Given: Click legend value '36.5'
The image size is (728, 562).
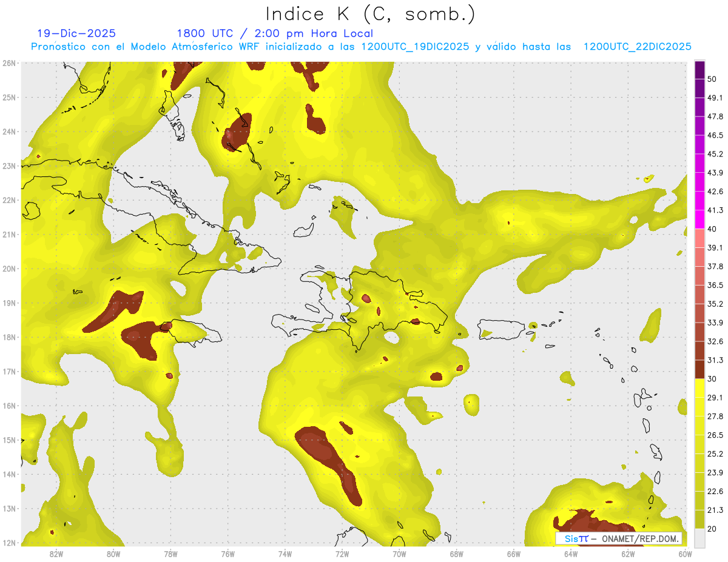Looking at the screenshot, I should click(715, 285).
